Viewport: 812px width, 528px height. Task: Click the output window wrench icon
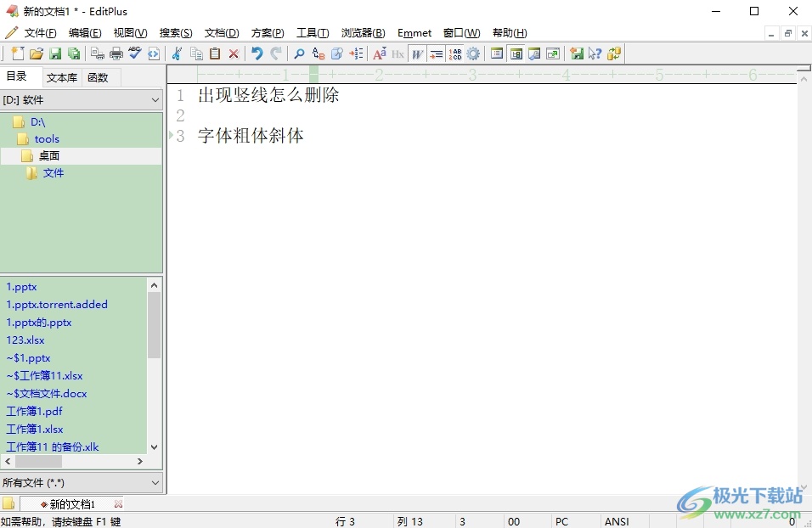click(x=534, y=53)
